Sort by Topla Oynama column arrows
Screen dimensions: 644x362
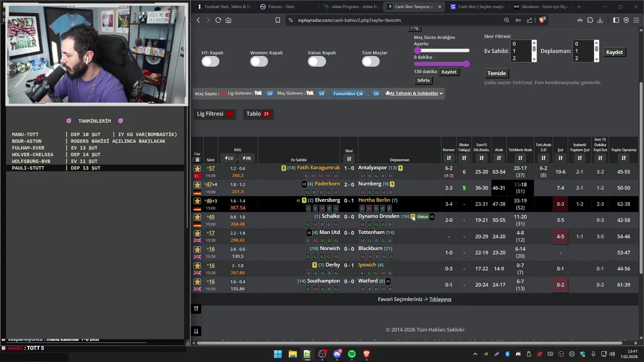(623, 158)
